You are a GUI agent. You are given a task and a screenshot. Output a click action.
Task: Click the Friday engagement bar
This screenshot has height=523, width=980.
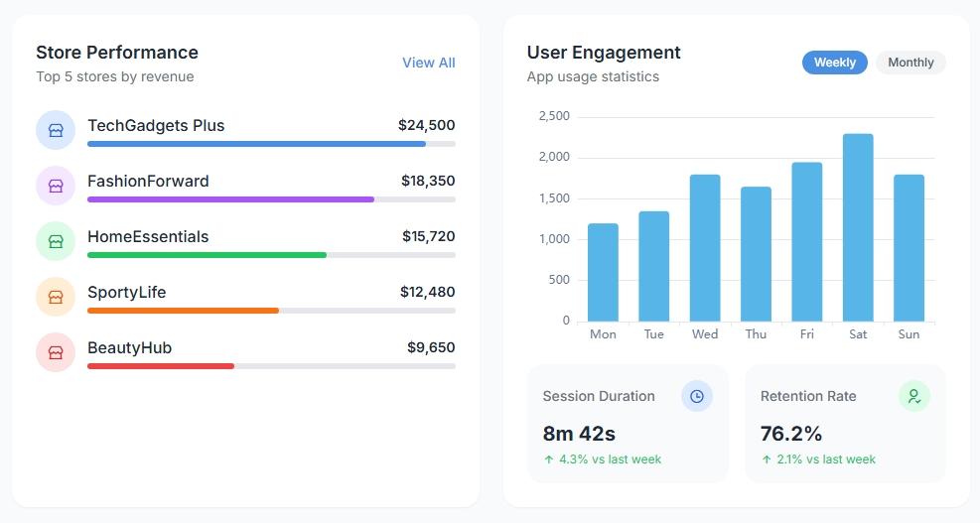coord(807,241)
